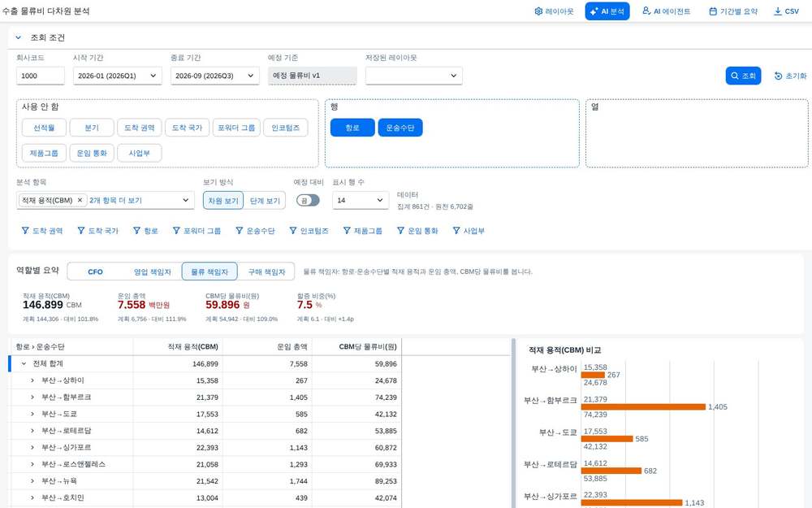Expand the 부산→로스앤젤레스 row
Screen dimensions: 812x508
tap(32, 464)
